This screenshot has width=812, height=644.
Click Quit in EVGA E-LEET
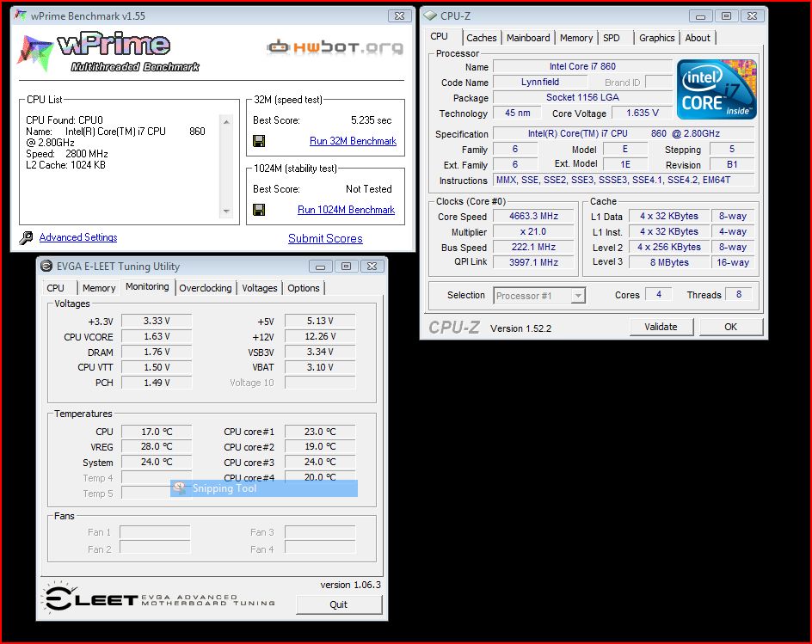coord(339,604)
